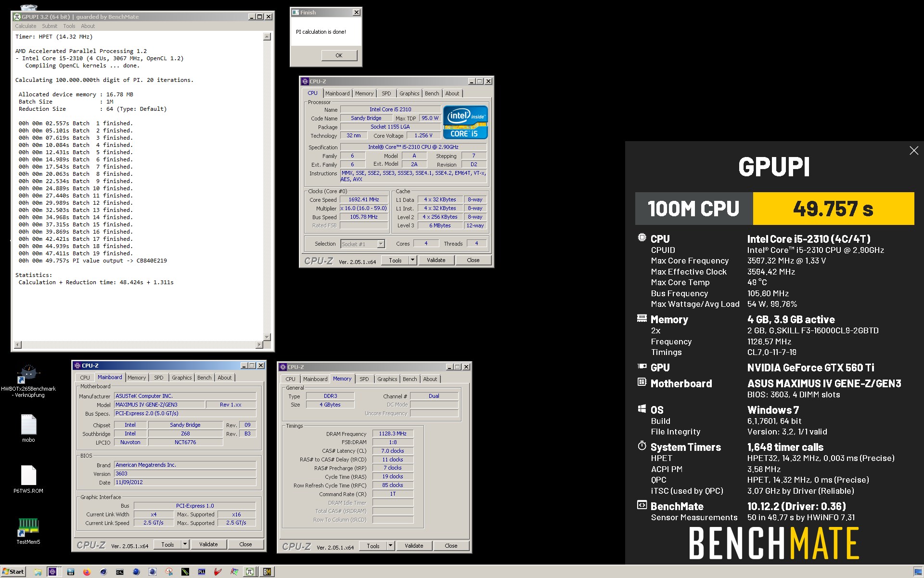
Task: Click Tools button in CPU-Z Memory window
Action: [373, 546]
